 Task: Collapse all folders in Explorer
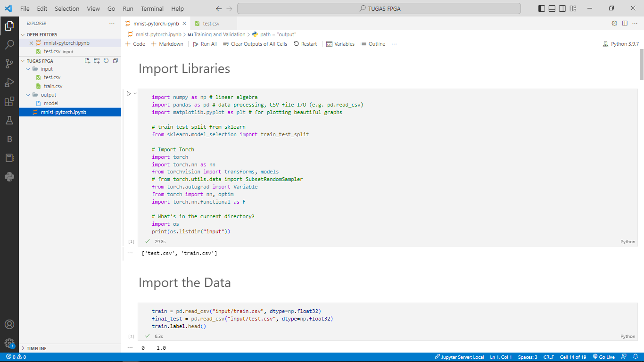point(116,61)
